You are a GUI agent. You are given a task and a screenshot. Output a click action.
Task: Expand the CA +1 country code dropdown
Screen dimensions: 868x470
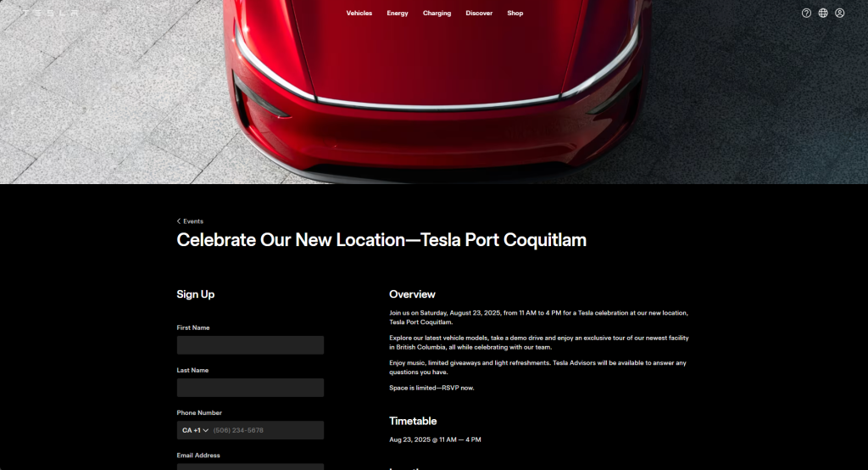(x=196, y=430)
